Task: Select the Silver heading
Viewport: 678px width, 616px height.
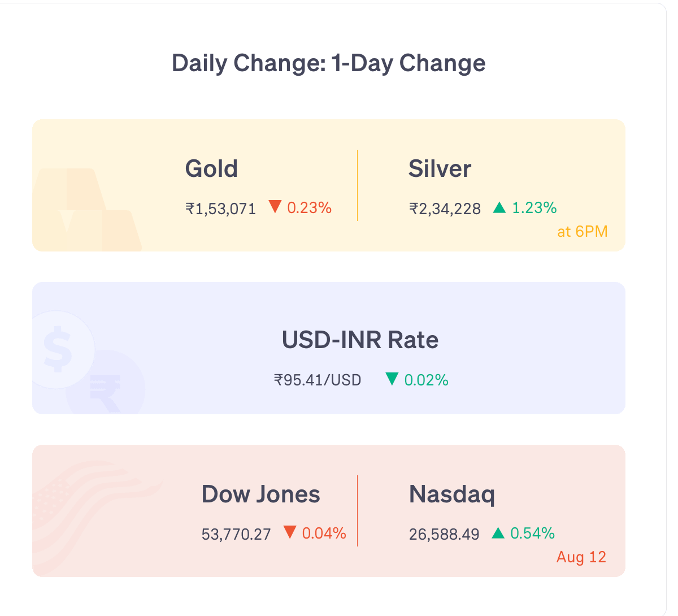Action: click(x=440, y=168)
